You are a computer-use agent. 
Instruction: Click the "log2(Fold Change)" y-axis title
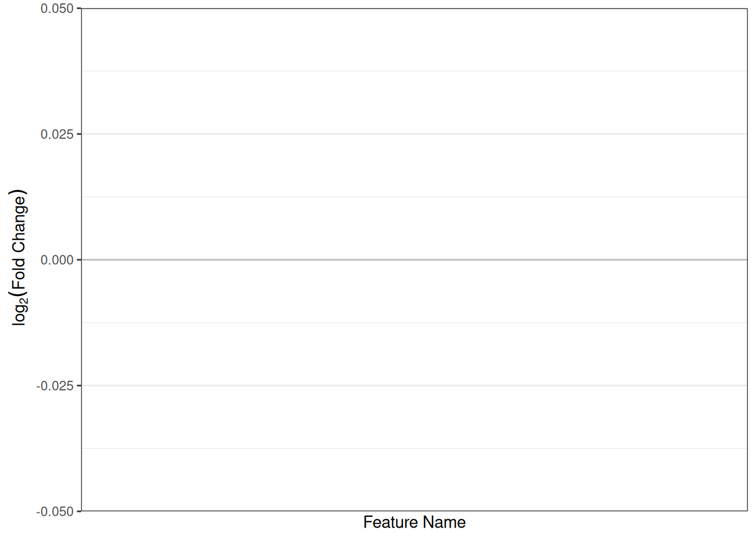click(19, 258)
